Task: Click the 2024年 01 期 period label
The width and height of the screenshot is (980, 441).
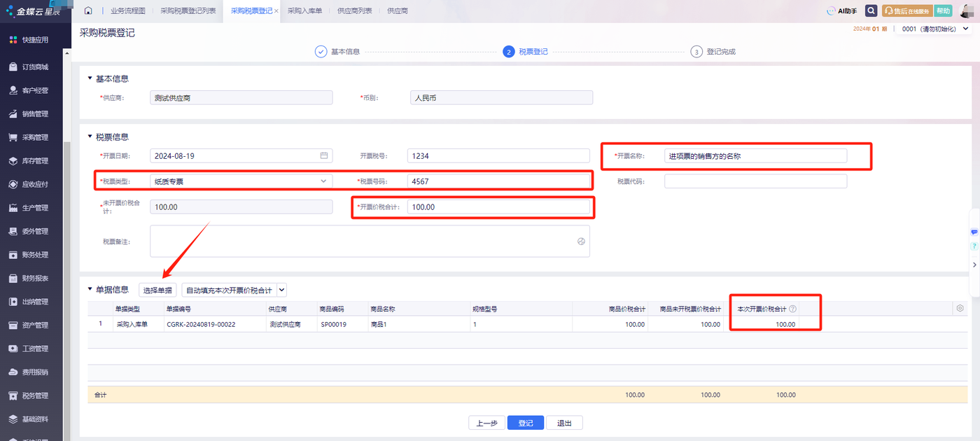Action: pyautogui.click(x=871, y=29)
